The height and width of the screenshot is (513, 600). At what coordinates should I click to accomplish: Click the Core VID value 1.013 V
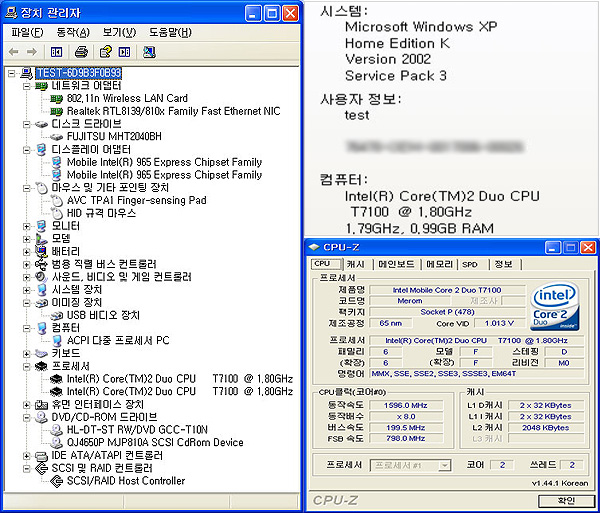(499, 323)
